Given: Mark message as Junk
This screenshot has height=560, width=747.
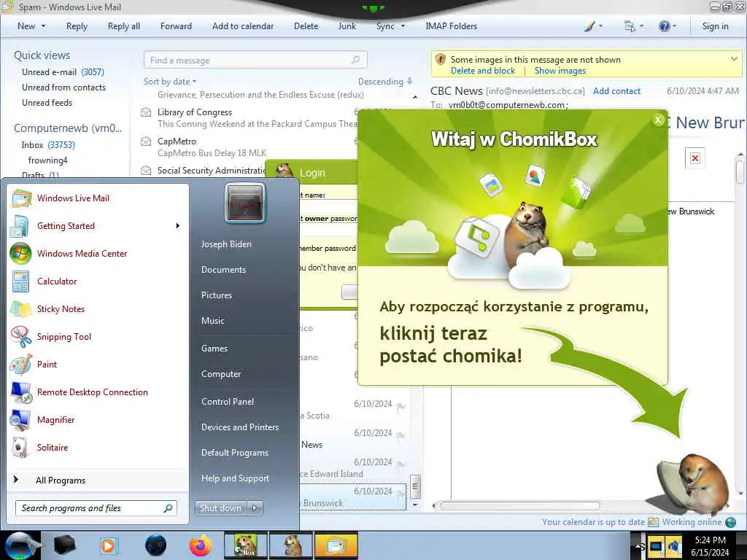Looking at the screenshot, I should (347, 26).
